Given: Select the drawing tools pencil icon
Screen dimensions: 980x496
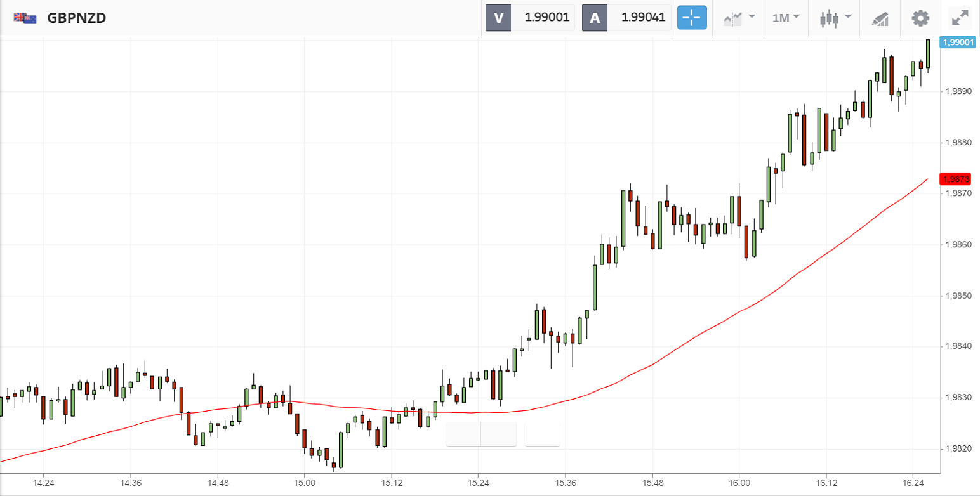Looking at the screenshot, I should coord(880,18).
